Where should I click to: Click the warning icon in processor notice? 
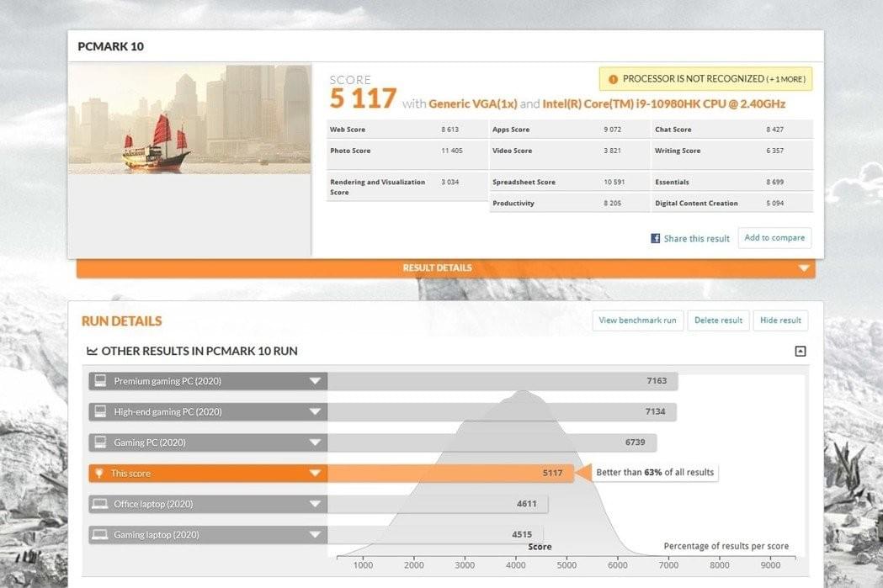tap(613, 79)
